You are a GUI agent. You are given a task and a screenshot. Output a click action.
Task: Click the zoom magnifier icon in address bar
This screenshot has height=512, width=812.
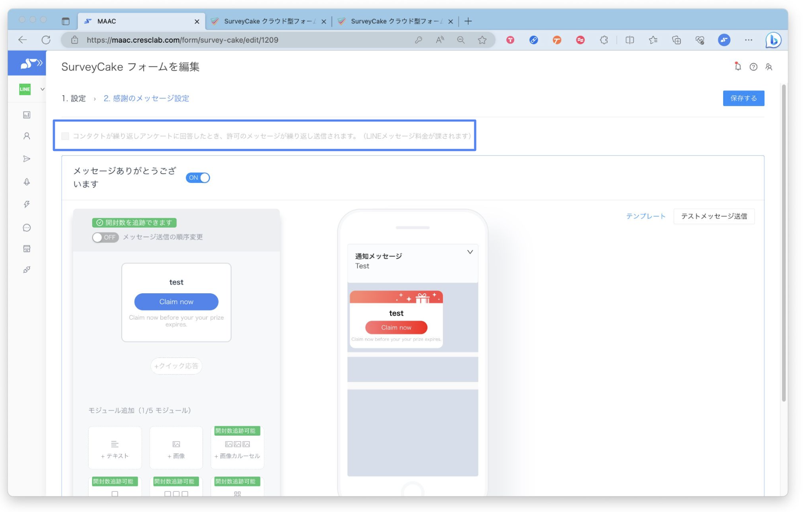click(x=461, y=40)
